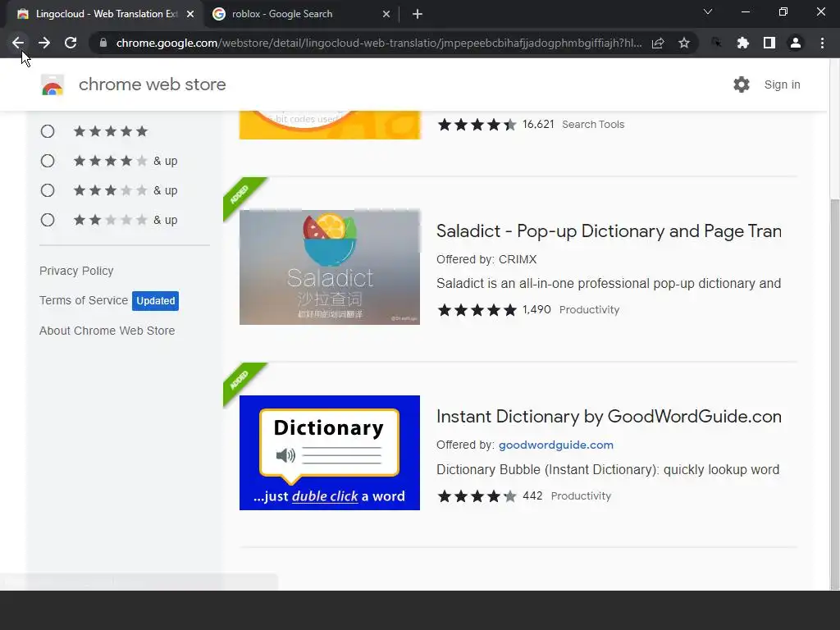Open the Privacy Policy link
Image resolution: width=840 pixels, height=630 pixels.
pos(76,271)
